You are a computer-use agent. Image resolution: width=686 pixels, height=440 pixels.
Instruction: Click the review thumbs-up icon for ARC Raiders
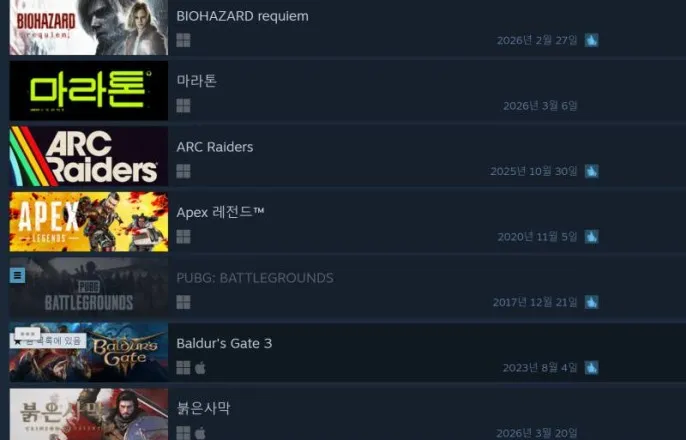point(592,171)
